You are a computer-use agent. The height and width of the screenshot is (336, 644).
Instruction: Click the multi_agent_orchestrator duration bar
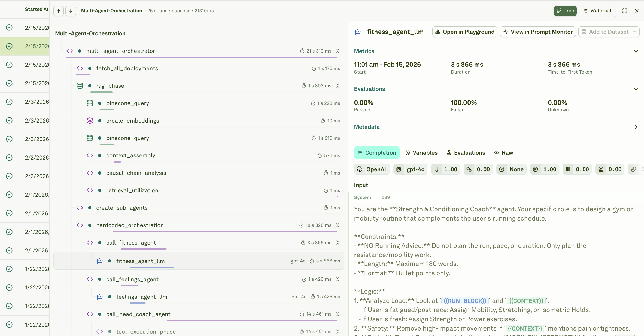click(x=201, y=57)
